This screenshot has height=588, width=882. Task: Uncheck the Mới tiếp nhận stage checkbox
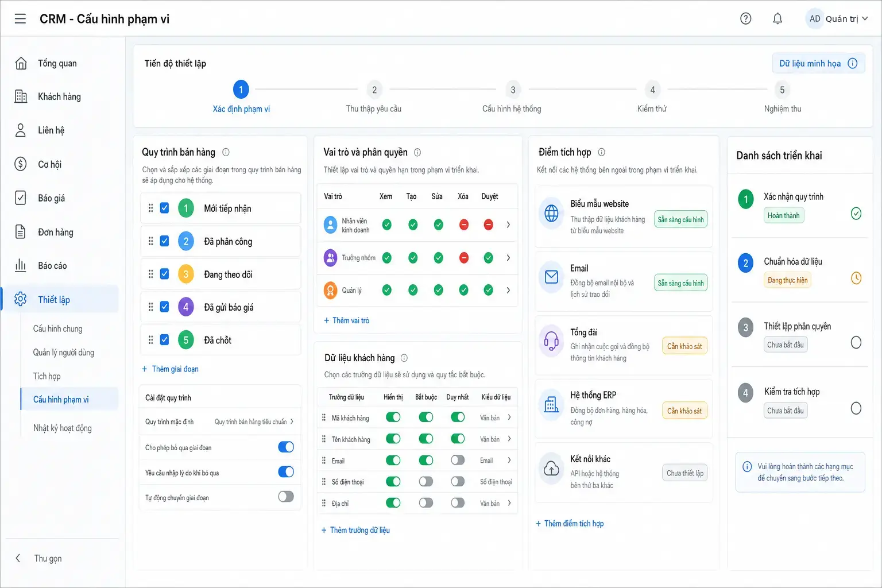164,208
